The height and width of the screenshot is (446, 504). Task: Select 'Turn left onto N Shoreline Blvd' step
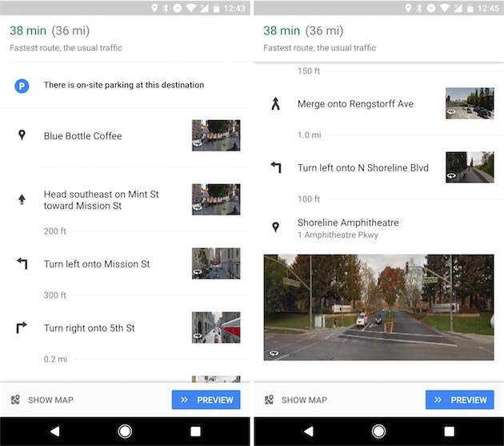pyautogui.click(x=363, y=167)
